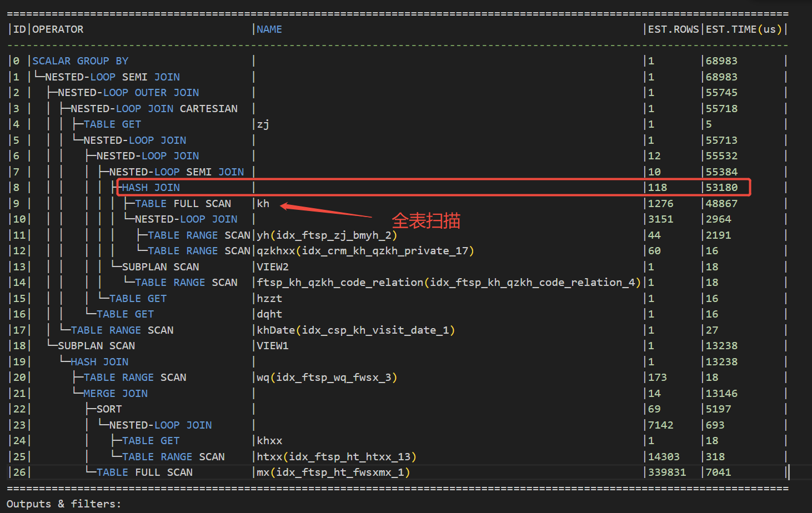This screenshot has width=812, height=513.
Task: Click the hzzt table name
Action: (269, 299)
